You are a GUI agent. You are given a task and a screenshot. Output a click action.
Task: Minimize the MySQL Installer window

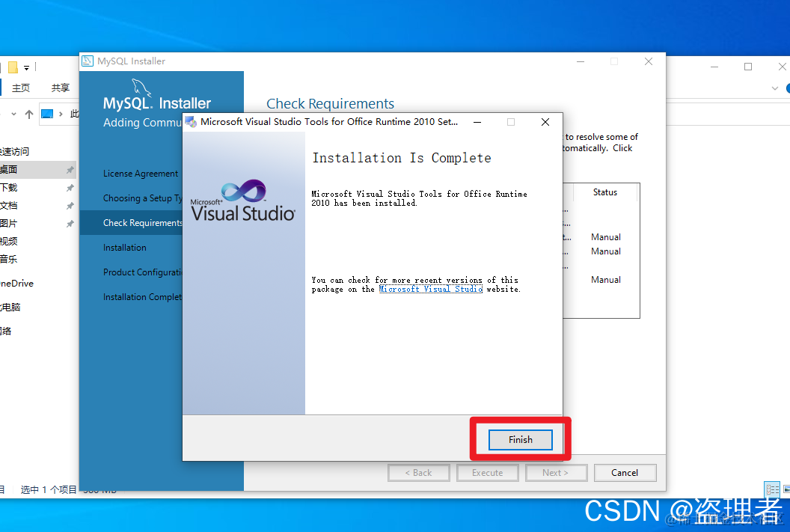581,61
